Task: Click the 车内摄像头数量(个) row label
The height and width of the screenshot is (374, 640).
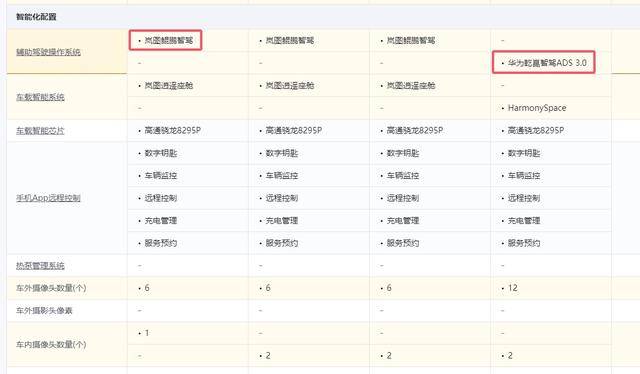Action: [x=51, y=345]
